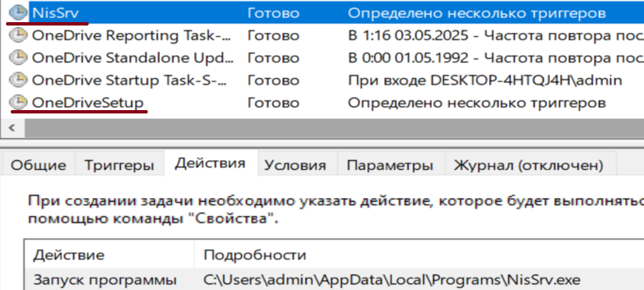Viewport: 644px width, 290px height.
Task: Open the Действия tab
Action: (210, 163)
